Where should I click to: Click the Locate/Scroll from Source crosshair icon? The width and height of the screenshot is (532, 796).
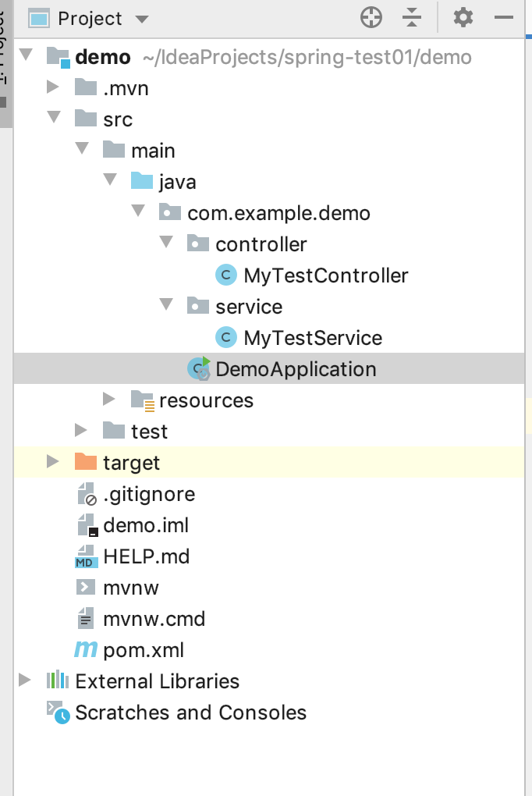click(x=371, y=17)
